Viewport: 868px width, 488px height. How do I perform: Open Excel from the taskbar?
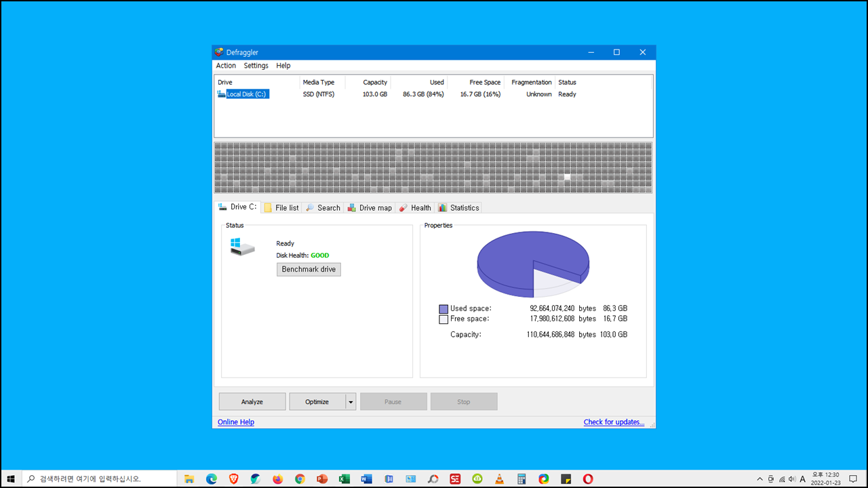coord(344,479)
